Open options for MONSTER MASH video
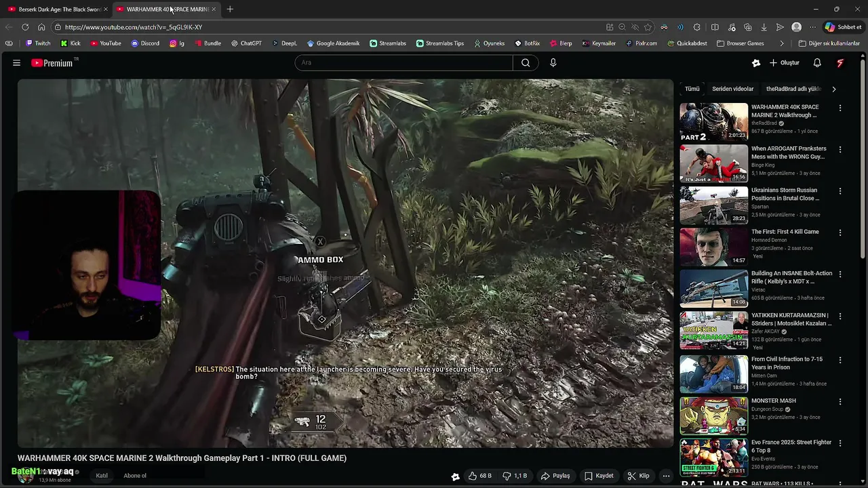The image size is (868, 488). pyautogui.click(x=840, y=401)
